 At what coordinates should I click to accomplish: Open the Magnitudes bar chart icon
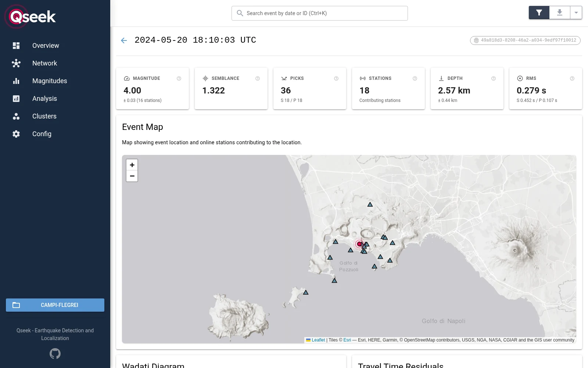point(16,81)
